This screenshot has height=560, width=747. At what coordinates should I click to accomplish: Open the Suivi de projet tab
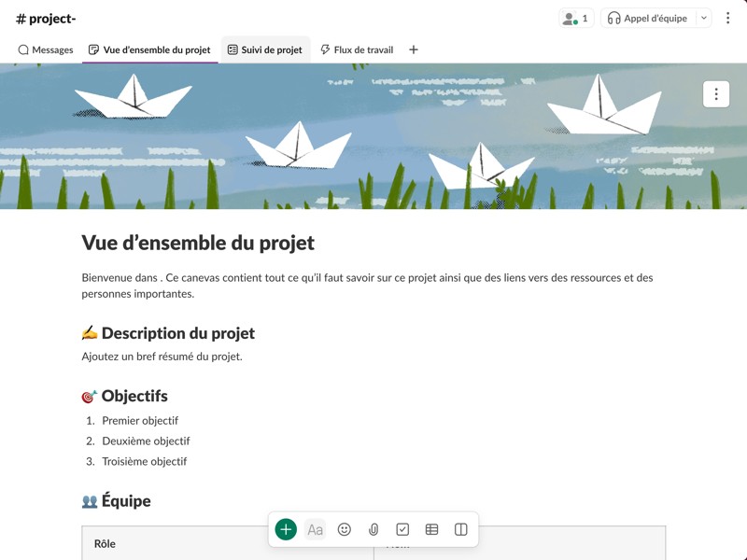[265, 49]
